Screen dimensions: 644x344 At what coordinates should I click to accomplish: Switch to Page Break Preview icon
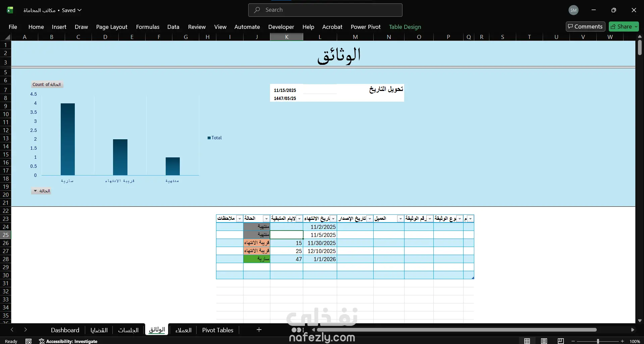point(561,341)
